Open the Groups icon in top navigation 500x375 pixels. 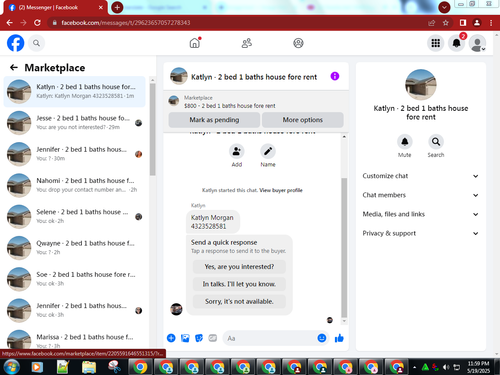298,43
